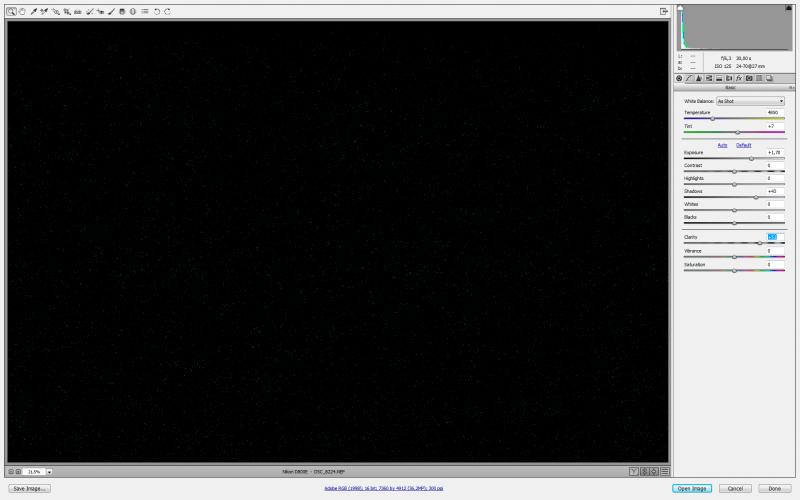Click the Exposure slider handle
800x500 pixels.
752,159
